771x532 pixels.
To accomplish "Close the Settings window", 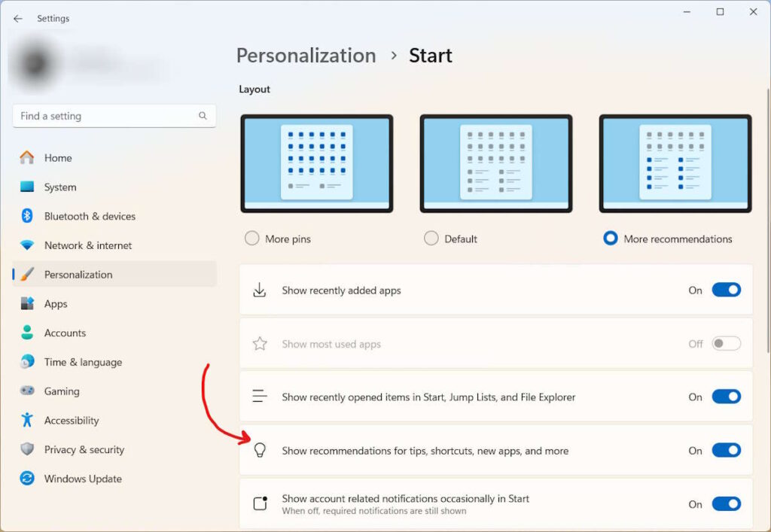I will [x=753, y=12].
